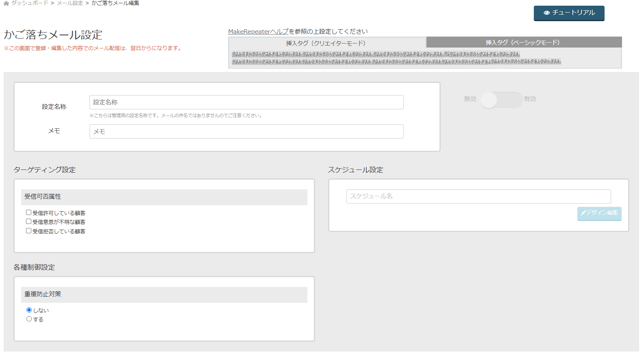Viewport: 644px width, 356px height.
Task: Navigate to メール設定 in the breadcrumb
Action: click(x=70, y=3)
